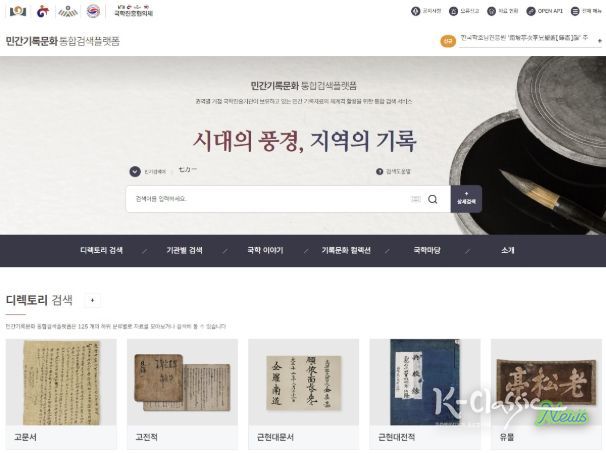Open the 고문서 category thumbnail
This screenshot has height=453, width=606.
pyautogui.click(x=61, y=394)
